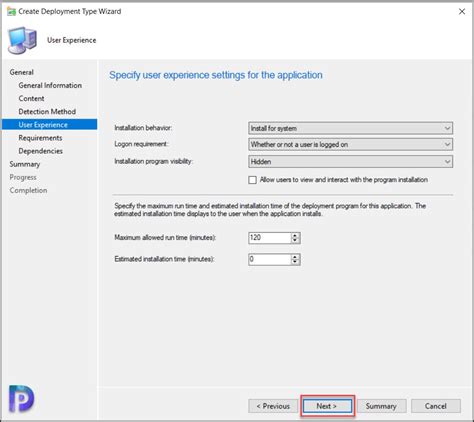
Task: Select the User Experience step
Action: (x=49, y=125)
